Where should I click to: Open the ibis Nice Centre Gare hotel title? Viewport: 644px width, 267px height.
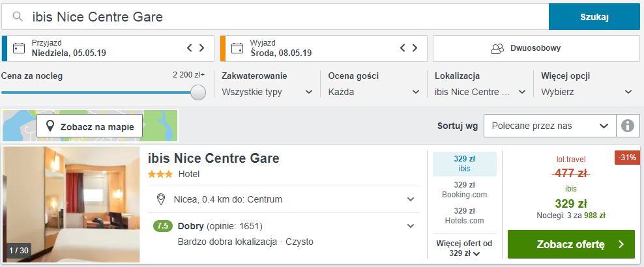[x=214, y=158]
